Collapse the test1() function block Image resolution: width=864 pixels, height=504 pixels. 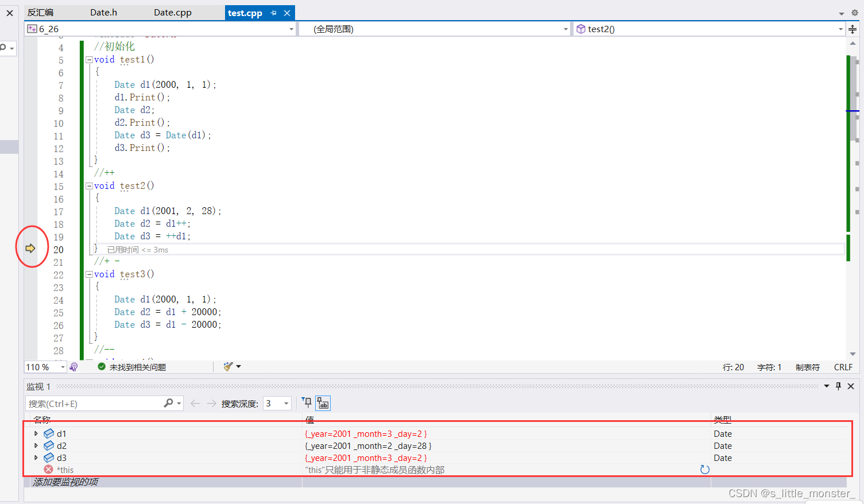point(89,60)
